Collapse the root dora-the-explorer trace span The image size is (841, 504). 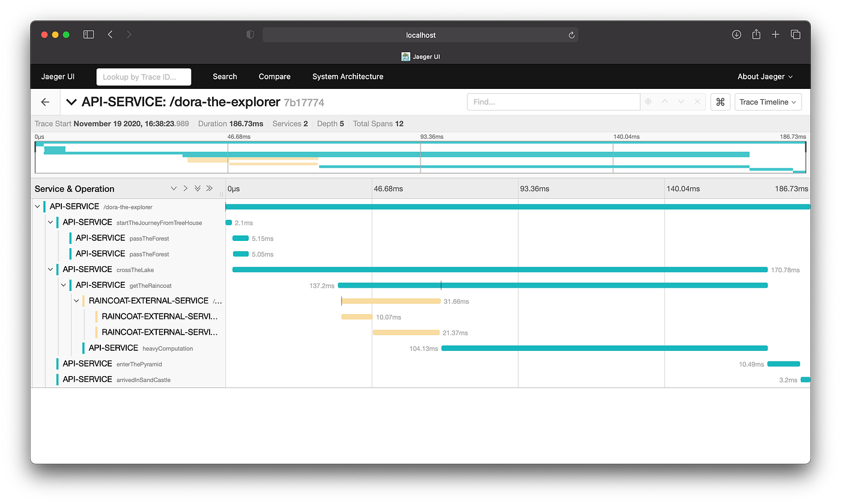tap(37, 206)
